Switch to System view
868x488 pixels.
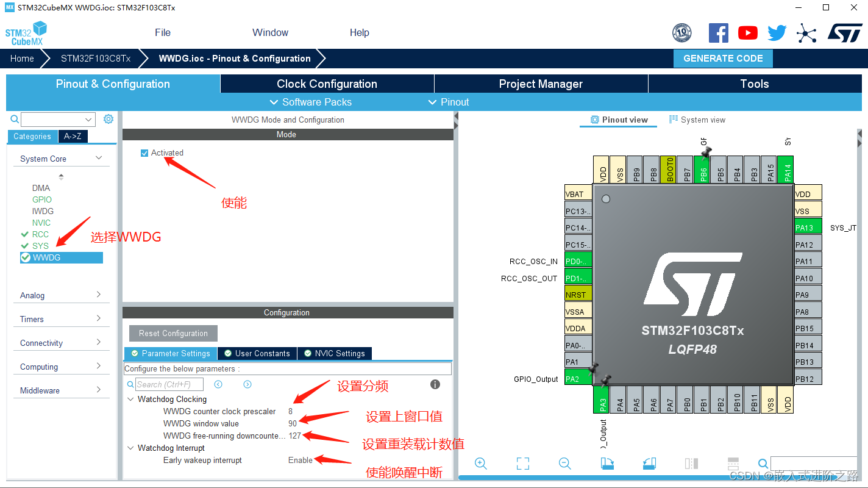(697, 120)
